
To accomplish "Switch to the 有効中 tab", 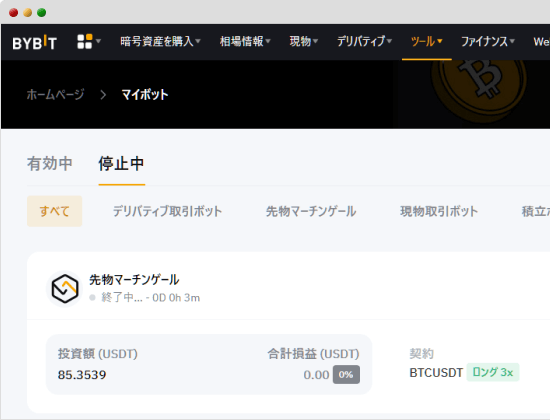I will click(50, 164).
